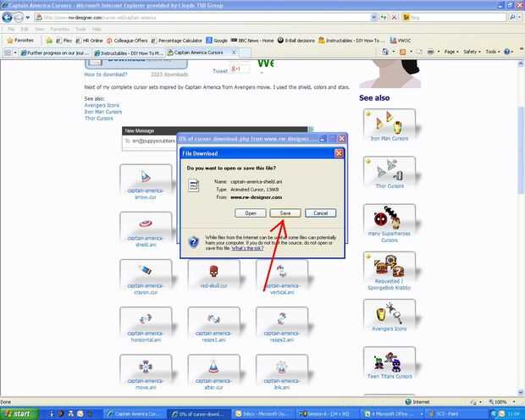Open Instructables favorites bar link
This screenshot has width=525, height=420.
[351, 41]
